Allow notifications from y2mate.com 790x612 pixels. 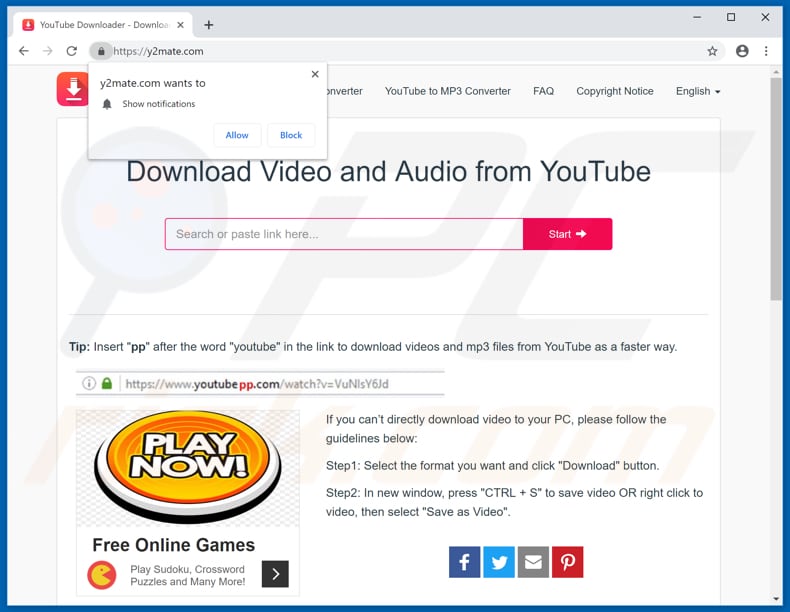click(237, 135)
